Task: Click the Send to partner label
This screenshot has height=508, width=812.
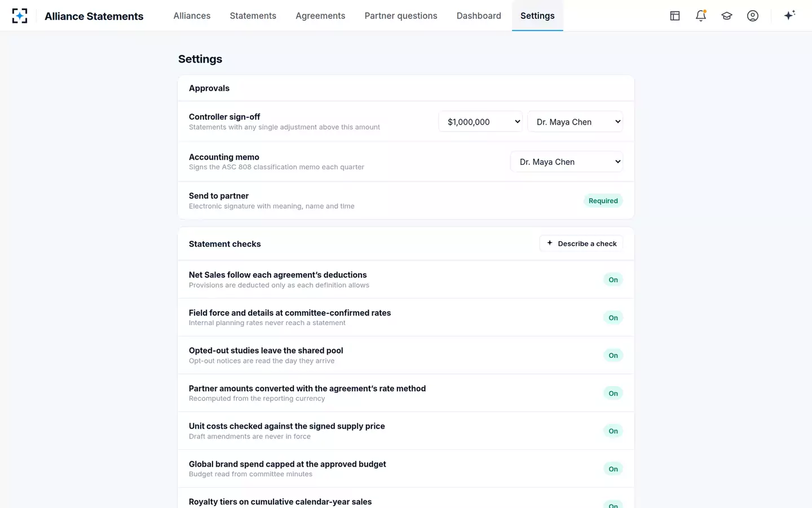Action: tap(219, 196)
